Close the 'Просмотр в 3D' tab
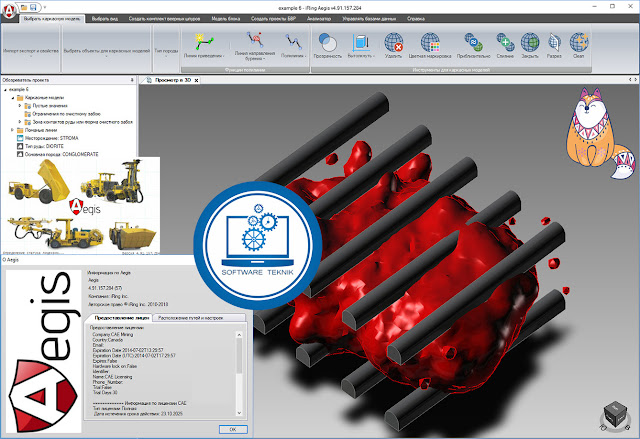 pyautogui.click(x=196, y=80)
